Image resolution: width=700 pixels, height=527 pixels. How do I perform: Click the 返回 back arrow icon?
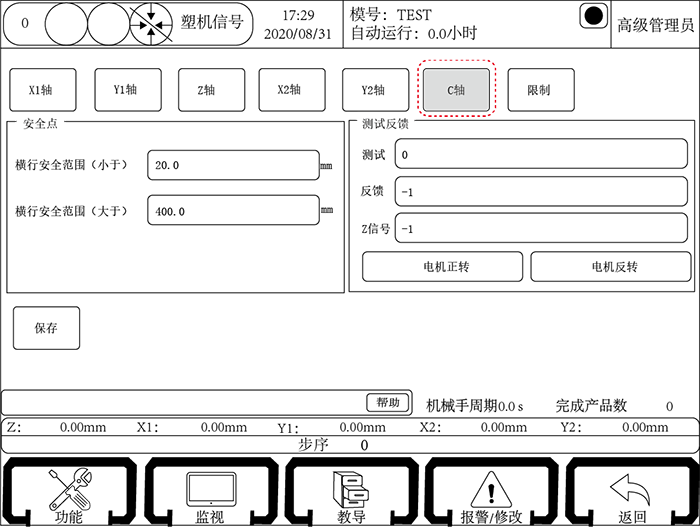point(632,492)
